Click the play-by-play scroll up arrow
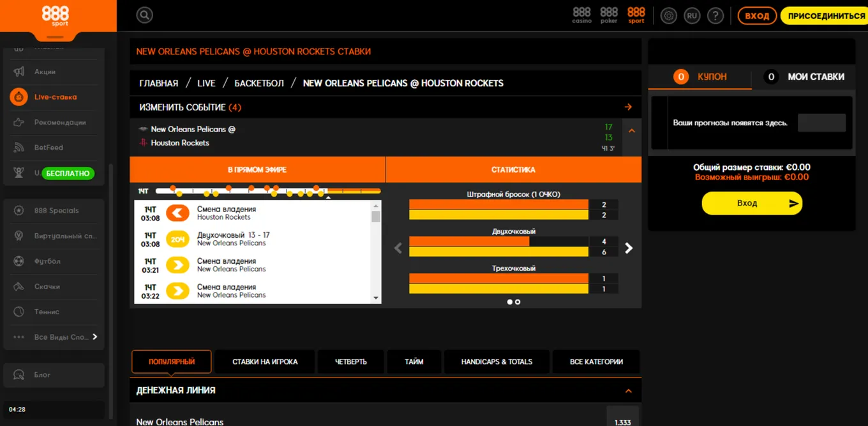 click(x=376, y=206)
